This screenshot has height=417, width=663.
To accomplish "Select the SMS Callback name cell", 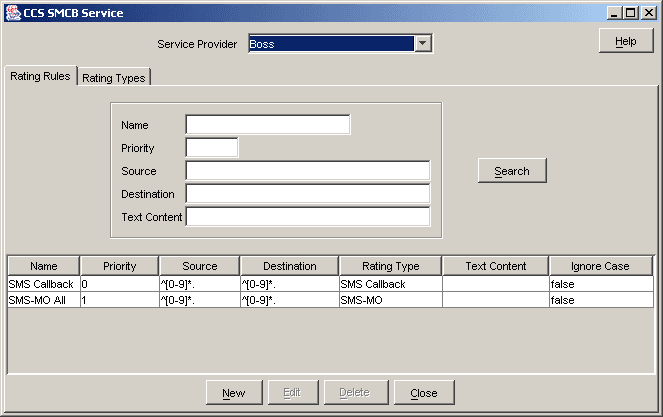I will tap(44, 284).
